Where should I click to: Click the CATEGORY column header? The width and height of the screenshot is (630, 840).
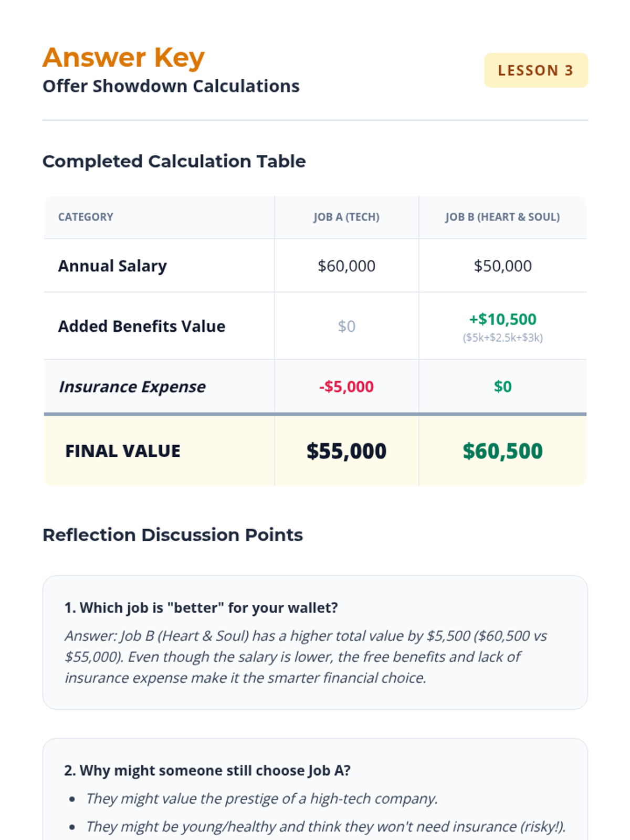coord(86,217)
